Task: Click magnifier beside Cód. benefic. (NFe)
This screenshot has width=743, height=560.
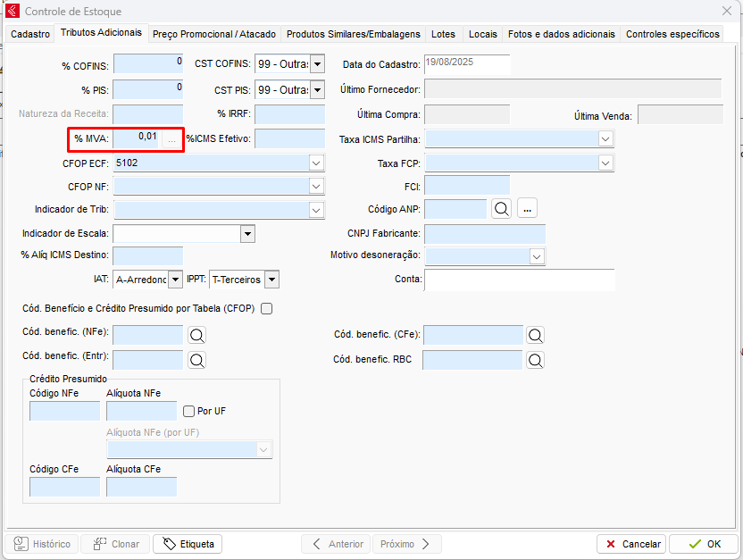Action: click(x=196, y=335)
